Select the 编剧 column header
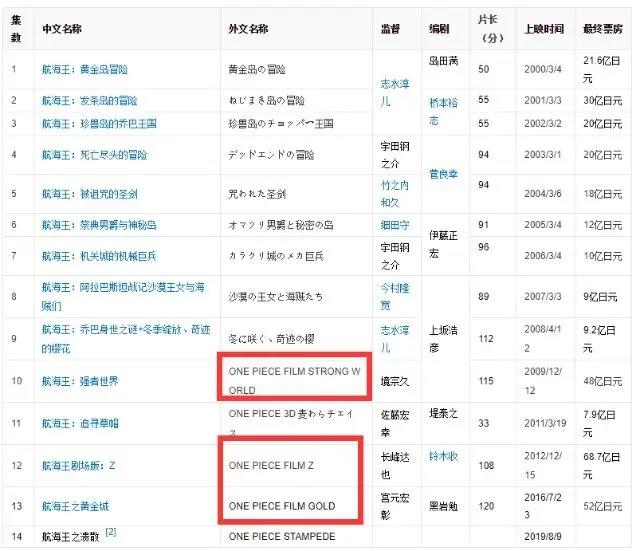The width and height of the screenshot is (640, 551). coord(439,29)
